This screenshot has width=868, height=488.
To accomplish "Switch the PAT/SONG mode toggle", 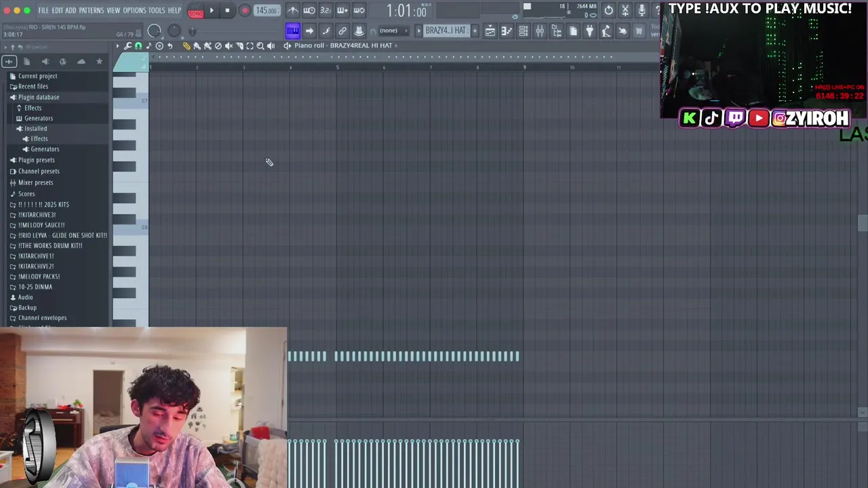I will (x=195, y=11).
